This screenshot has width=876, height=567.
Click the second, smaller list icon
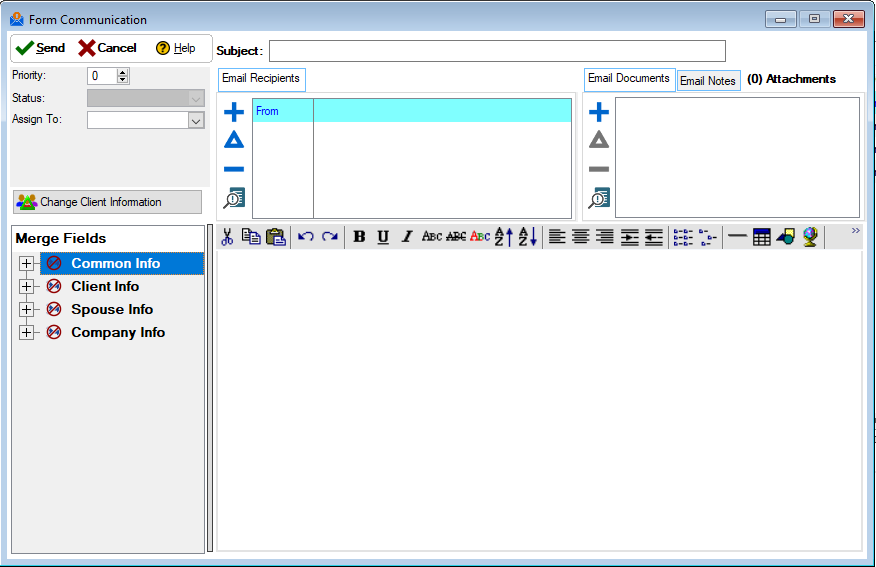pyautogui.click(x=708, y=237)
